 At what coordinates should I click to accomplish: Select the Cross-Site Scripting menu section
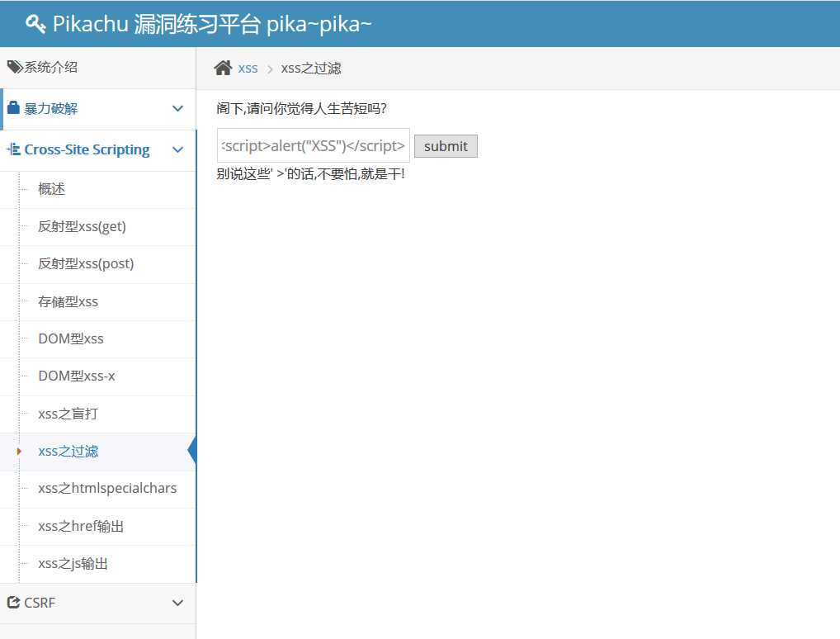(98, 150)
